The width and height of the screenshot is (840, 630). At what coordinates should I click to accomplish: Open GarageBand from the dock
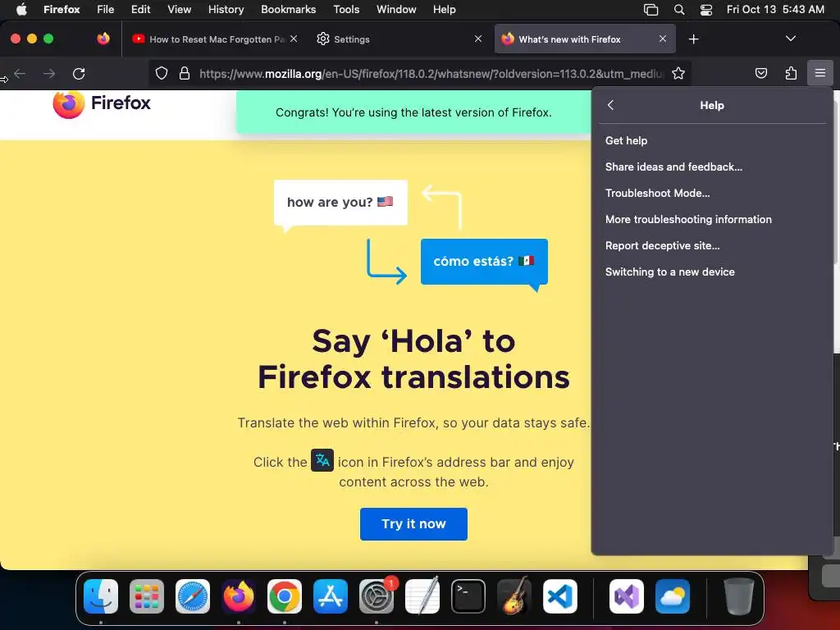(514, 596)
